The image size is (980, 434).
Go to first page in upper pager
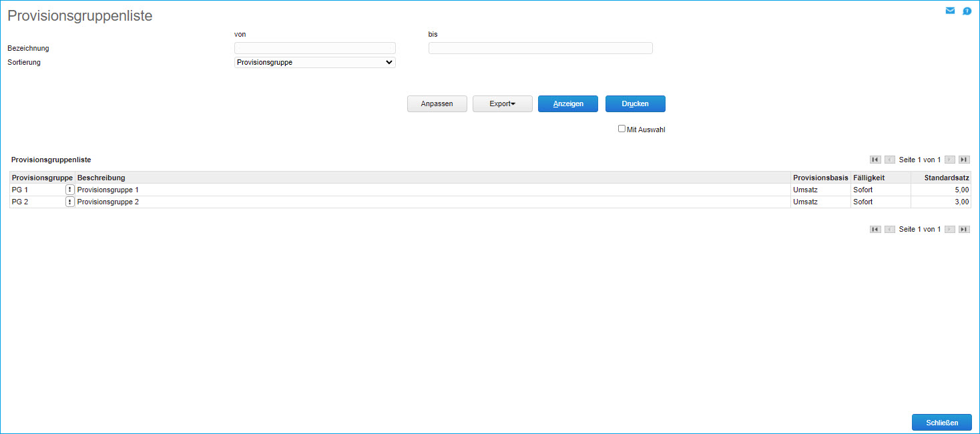click(x=875, y=160)
